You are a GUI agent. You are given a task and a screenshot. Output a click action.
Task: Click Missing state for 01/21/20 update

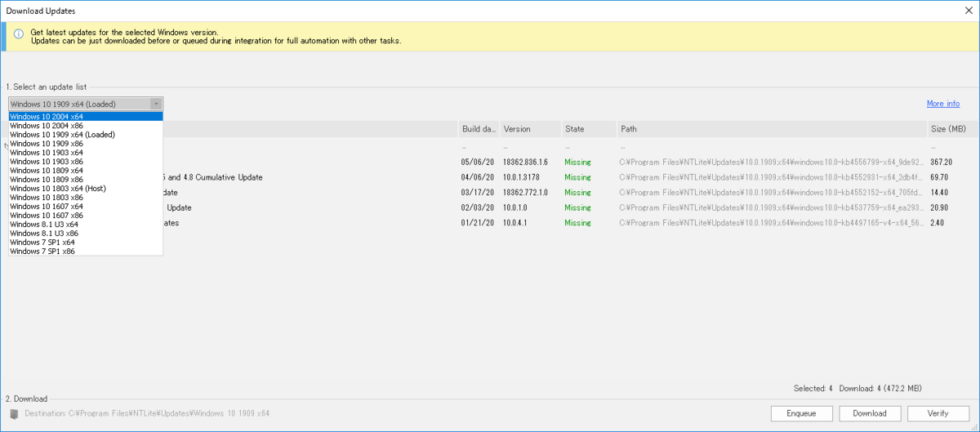[x=577, y=223]
